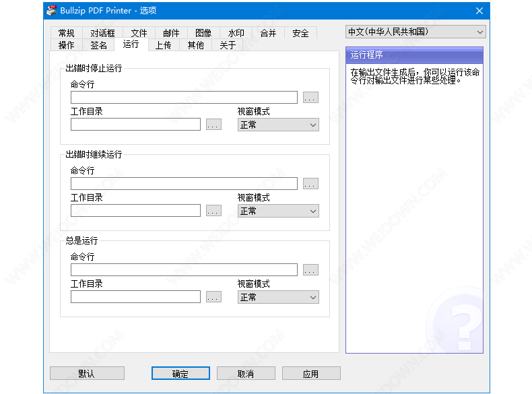532x394 pixels.
Task: Browse for command in 总是运行 section
Action: (x=310, y=270)
